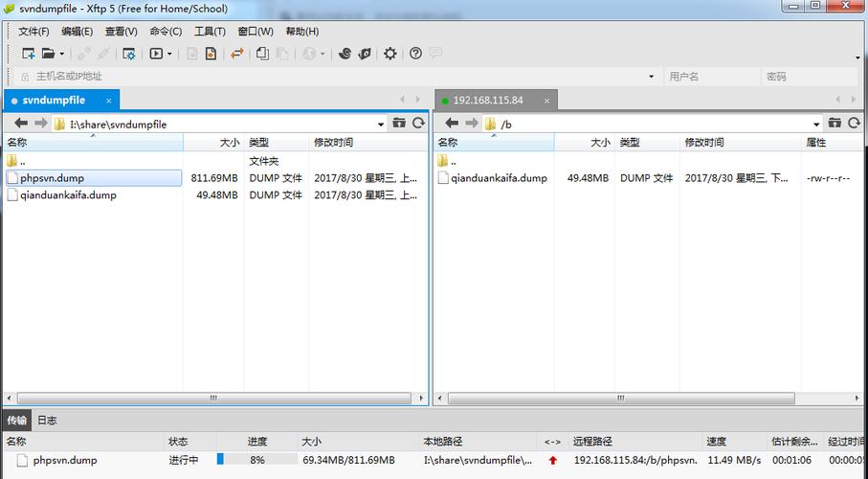
Task: Sort local files by 名称 column
Action: coord(93,143)
